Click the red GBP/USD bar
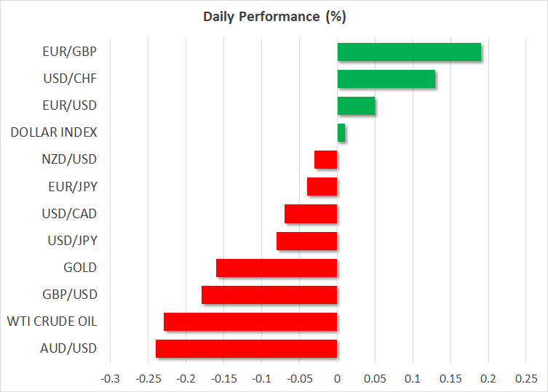Screen dimensions: 548x392 [269, 295]
